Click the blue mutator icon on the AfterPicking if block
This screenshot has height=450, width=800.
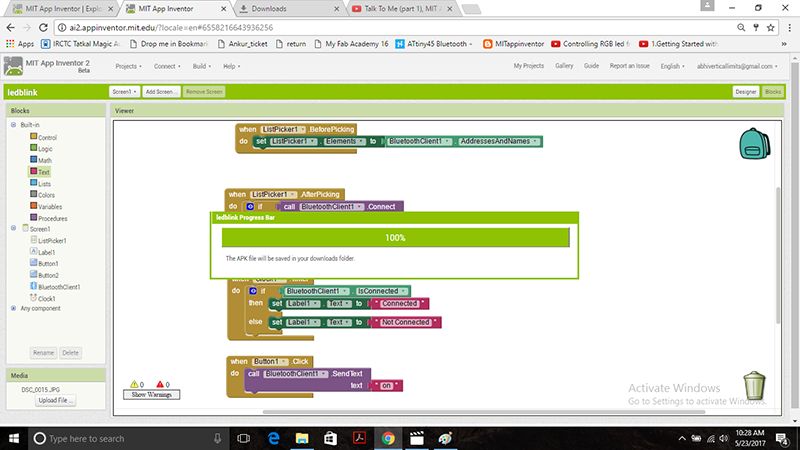click(x=250, y=207)
